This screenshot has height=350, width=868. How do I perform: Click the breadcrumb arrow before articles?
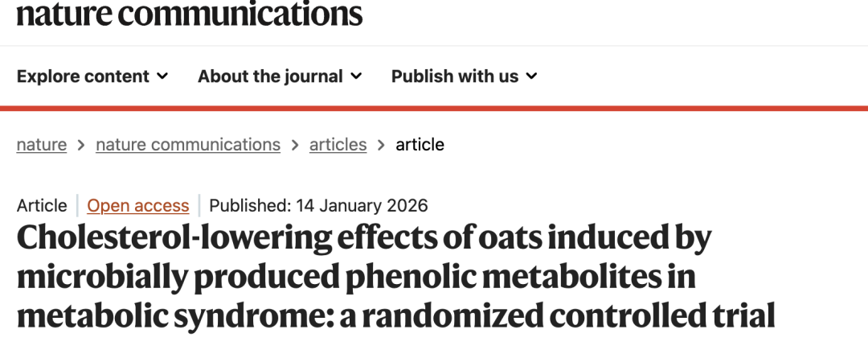coord(295,145)
